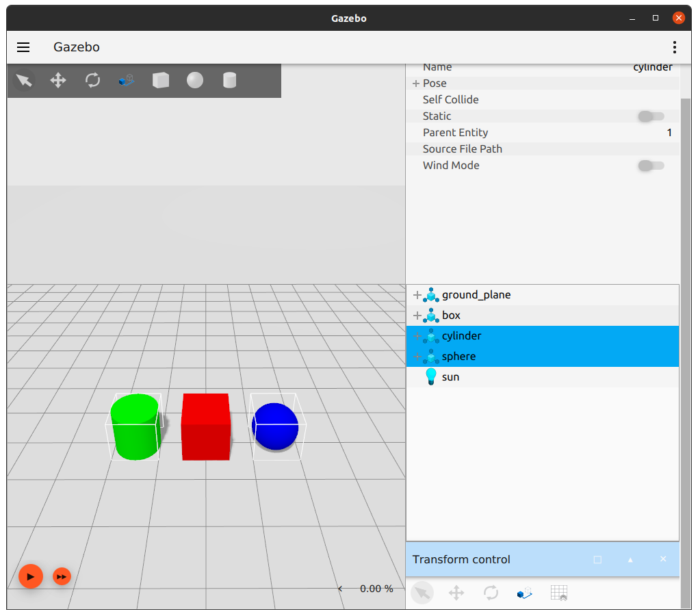
Task: Select ground_plane in entity tree
Action: tap(543, 295)
